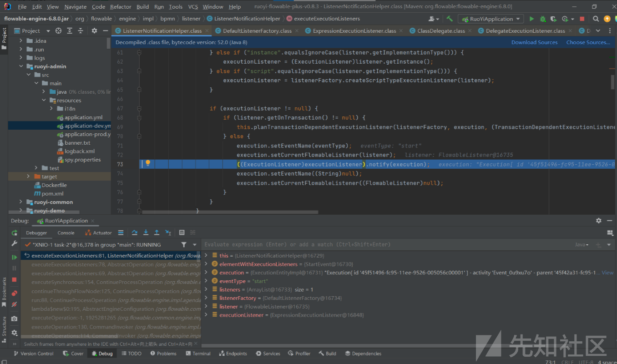Screen dimensions: 617x364
Task: Expand the listenerFactory variable node
Action: click(206, 298)
